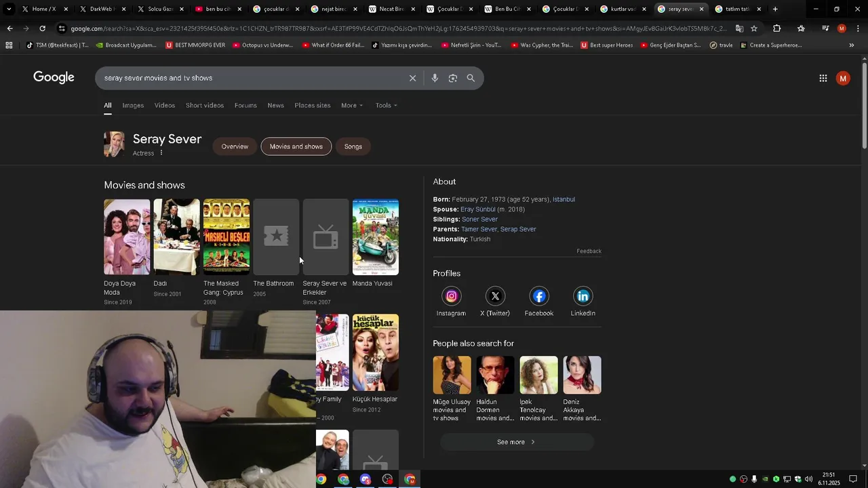Open the Istanbul birthplace link
The width and height of the screenshot is (868, 488).
[564, 199]
